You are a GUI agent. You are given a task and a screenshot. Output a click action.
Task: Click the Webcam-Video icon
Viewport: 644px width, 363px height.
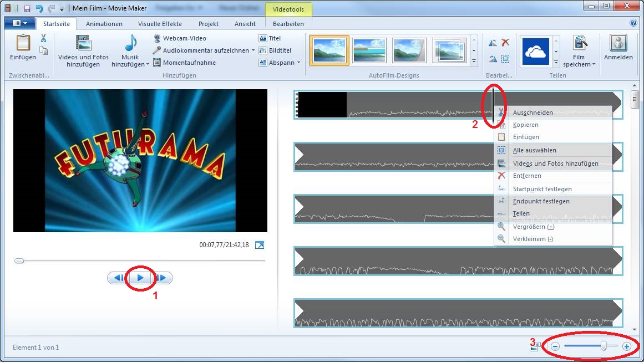[158, 38]
